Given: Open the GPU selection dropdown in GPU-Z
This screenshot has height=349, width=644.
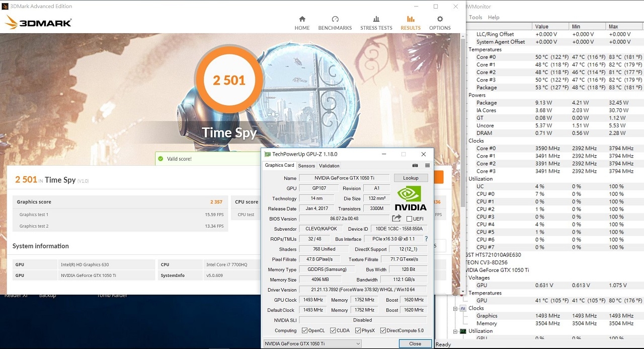Looking at the screenshot, I should tap(312, 343).
